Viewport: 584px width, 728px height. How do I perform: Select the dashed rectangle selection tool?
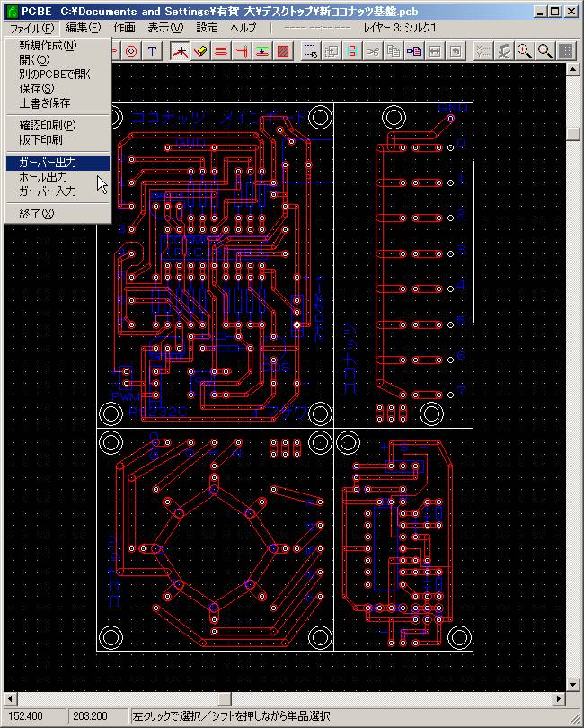coord(310,50)
